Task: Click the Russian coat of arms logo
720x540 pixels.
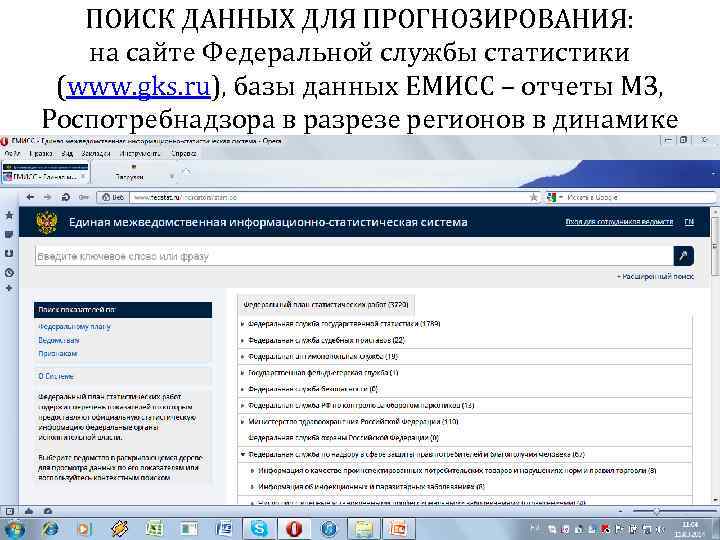Action: (x=46, y=222)
